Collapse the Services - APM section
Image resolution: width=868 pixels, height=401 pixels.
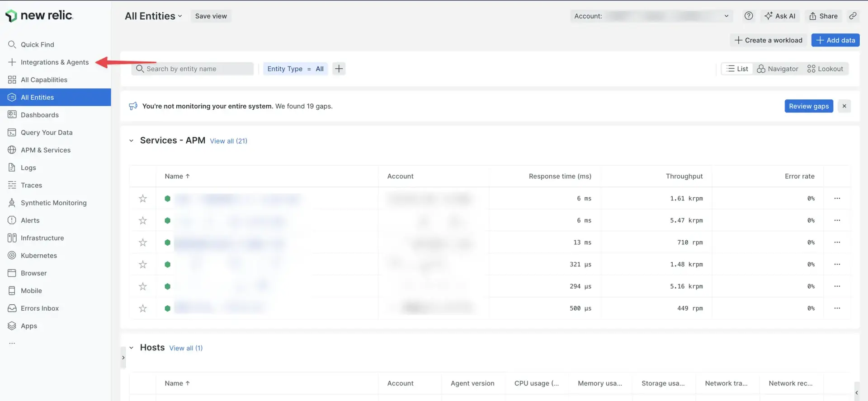[x=132, y=140]
